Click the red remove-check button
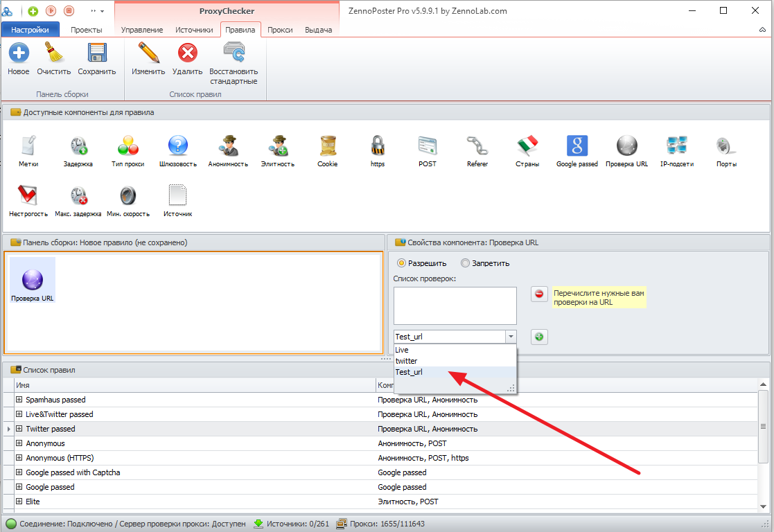Image resolution: width=774 pixels, height=532 pixels. click(x=539, y=294)
